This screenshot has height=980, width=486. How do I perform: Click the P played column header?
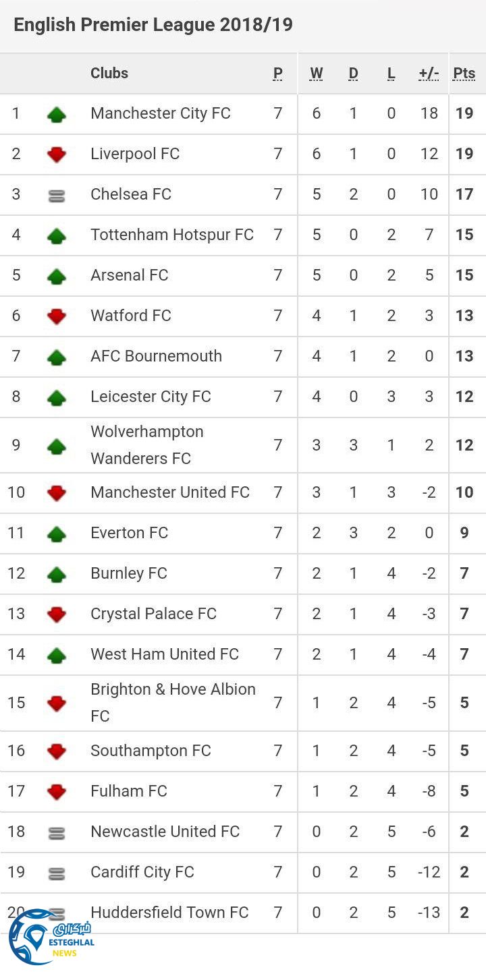pyautogui.click(x=277, y=74)
